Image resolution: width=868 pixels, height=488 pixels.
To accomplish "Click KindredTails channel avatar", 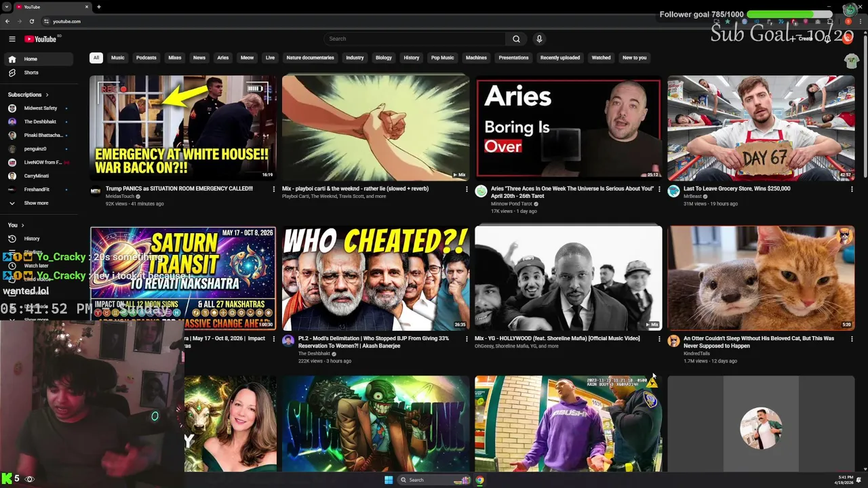I will (x=673, y=341).
